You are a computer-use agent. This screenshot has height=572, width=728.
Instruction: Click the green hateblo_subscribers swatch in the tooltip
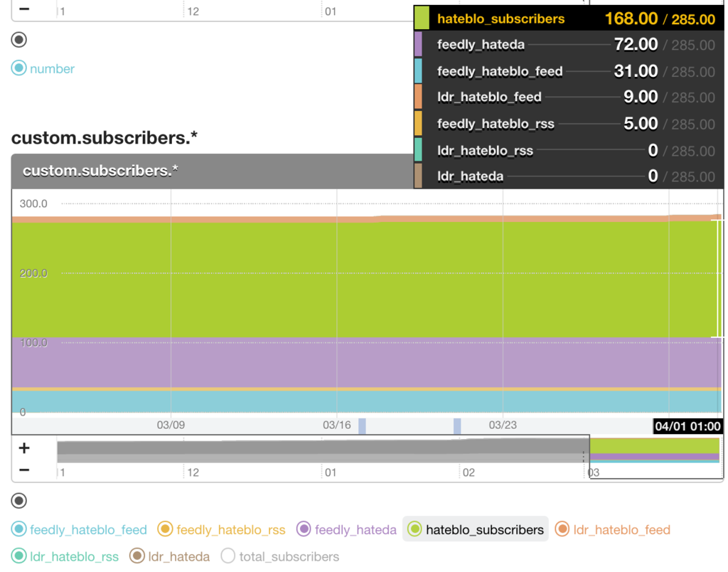click(x=422, y=18)
